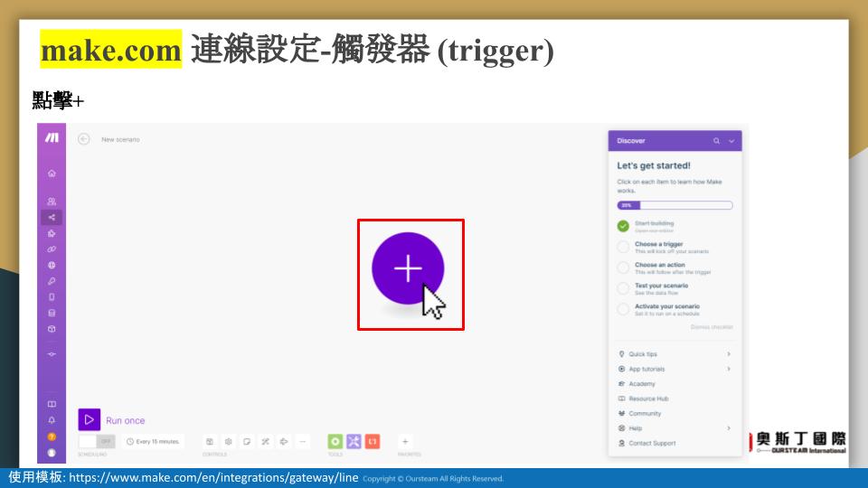Image resolution: width=868 pixels, height=488 pixels.
Task: Open Notifications bell icon in sidebar
Action: [x=52, y=420]
